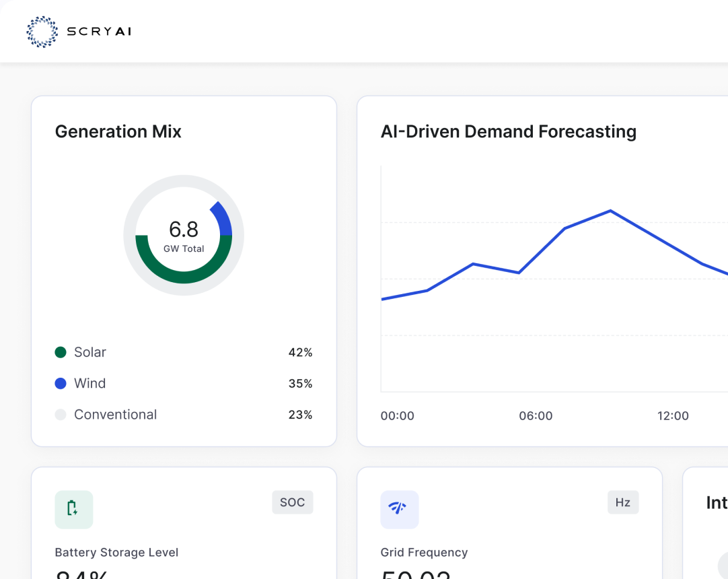Click the SCRYAI brand name text
This screenshot has width=728, height=579.
coord(100,32)
